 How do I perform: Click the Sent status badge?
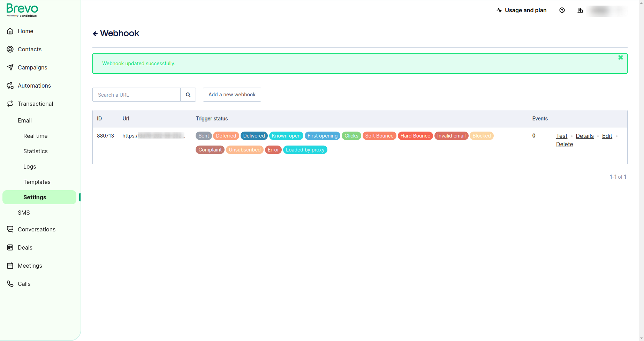(x=204, y=136)
